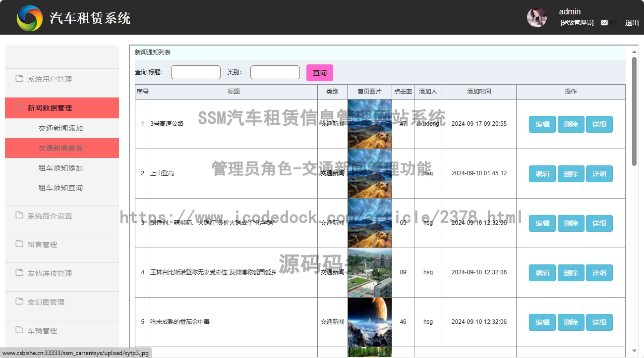Delete the 王林 news row

tap(571, 273)
